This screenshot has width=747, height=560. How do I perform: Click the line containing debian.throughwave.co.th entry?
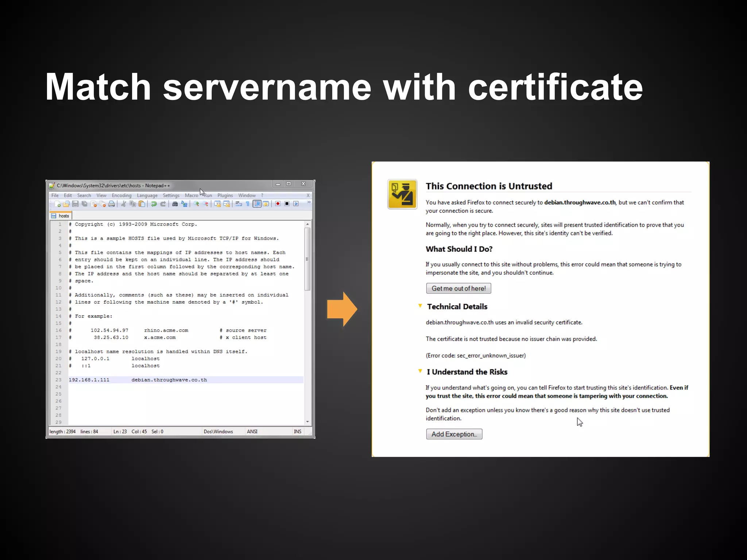click(186, 380)
